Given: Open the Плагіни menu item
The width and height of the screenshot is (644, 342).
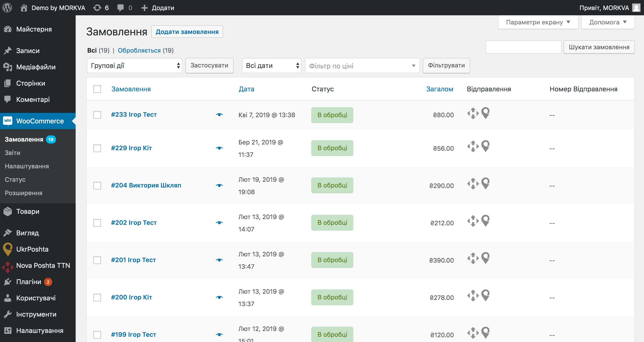Looking at the screenshot, I should coord(38,281).
